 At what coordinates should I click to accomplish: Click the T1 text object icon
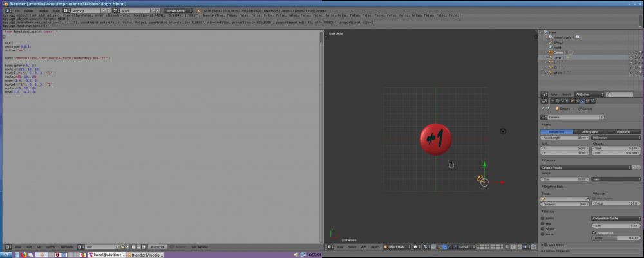551,62
